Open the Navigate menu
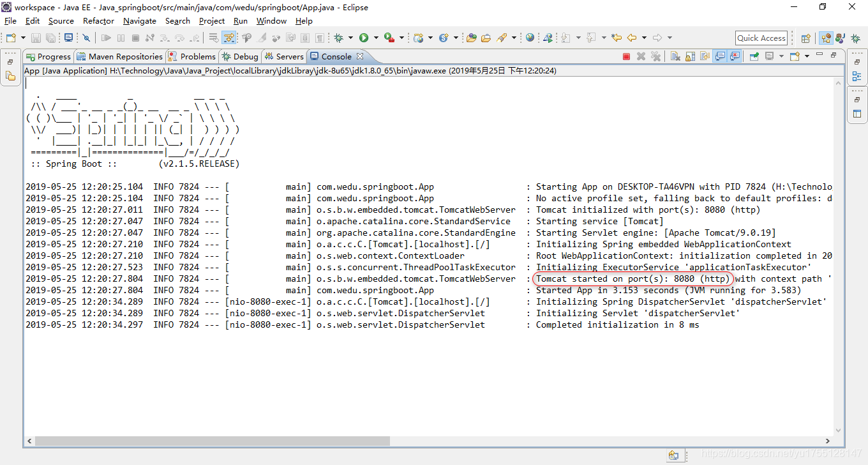This screenshot has width=868, height=465. [x=140, y=21]
